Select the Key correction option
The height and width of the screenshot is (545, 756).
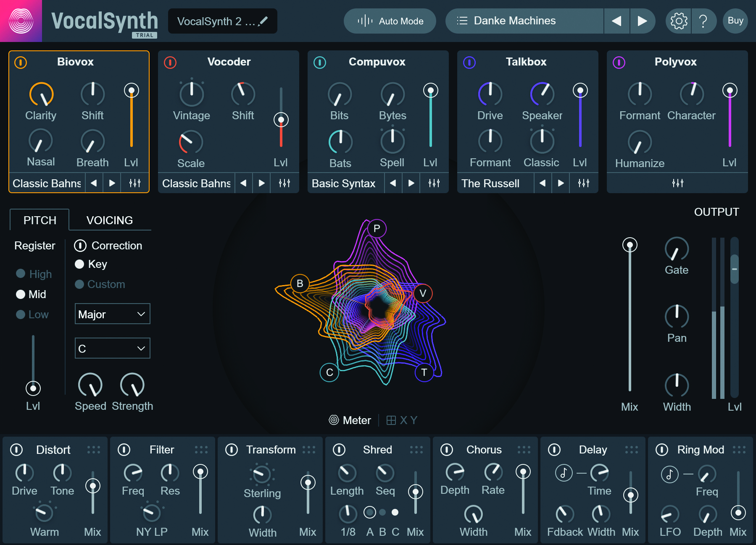(91, 264)
